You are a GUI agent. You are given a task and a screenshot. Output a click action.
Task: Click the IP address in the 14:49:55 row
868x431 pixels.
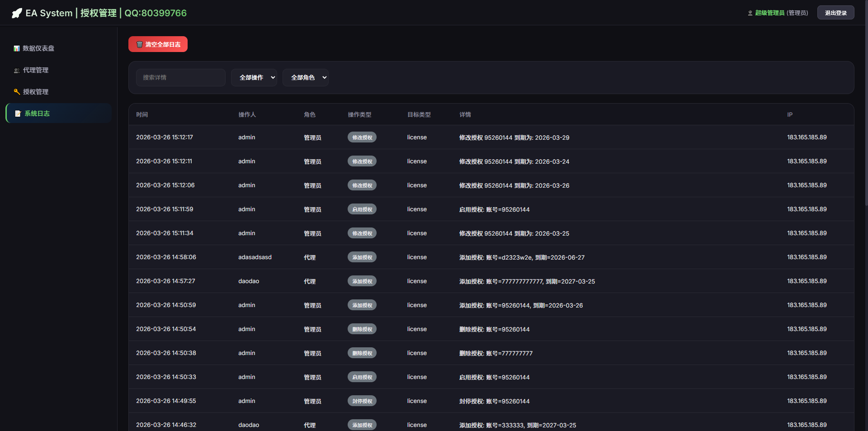807,401
